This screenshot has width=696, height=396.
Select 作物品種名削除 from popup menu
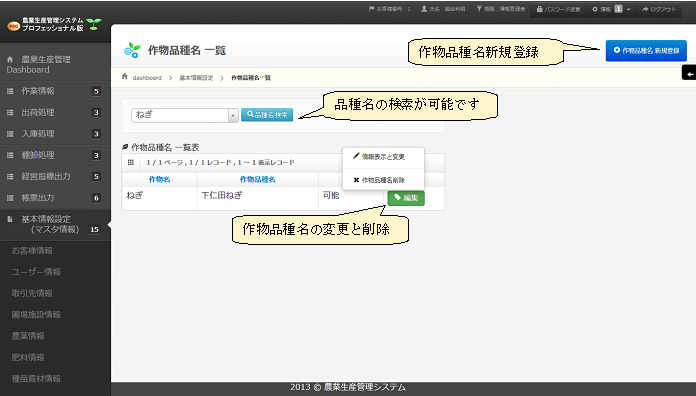click(384, 180)
